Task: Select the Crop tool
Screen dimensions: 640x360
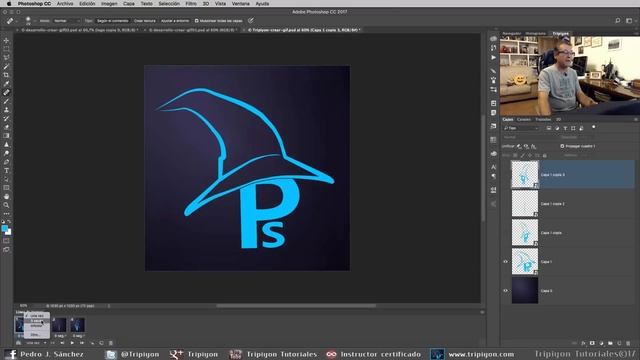Action: (x=6, y=75)
